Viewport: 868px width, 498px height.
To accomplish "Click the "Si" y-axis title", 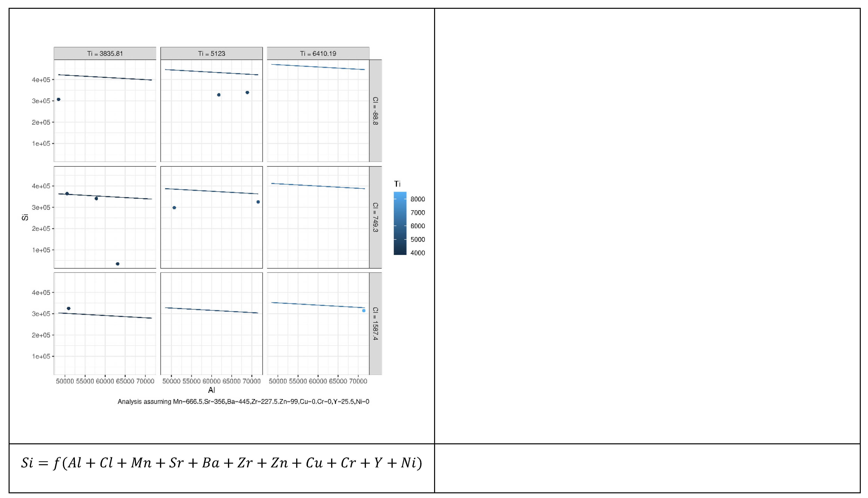I will click(x=25, y=217).
